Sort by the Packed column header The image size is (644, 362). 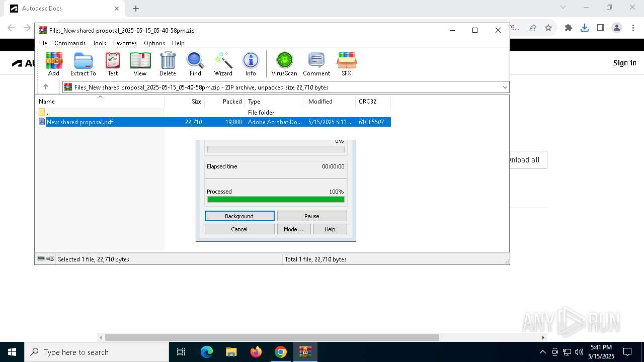click(x=224, y=101)
